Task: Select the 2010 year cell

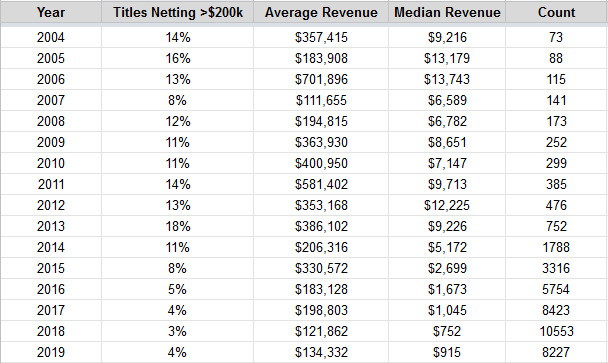Action: (51, 163)
